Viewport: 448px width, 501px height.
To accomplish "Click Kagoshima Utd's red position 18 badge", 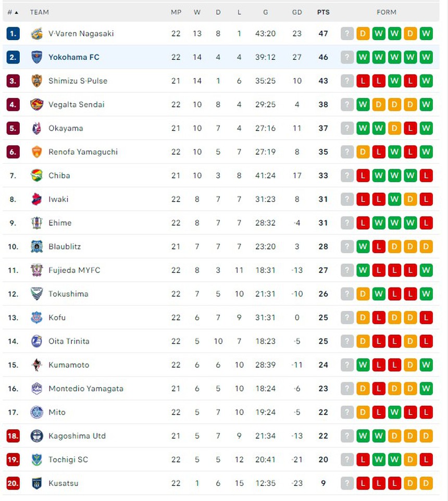I will (x=13, y=436).
